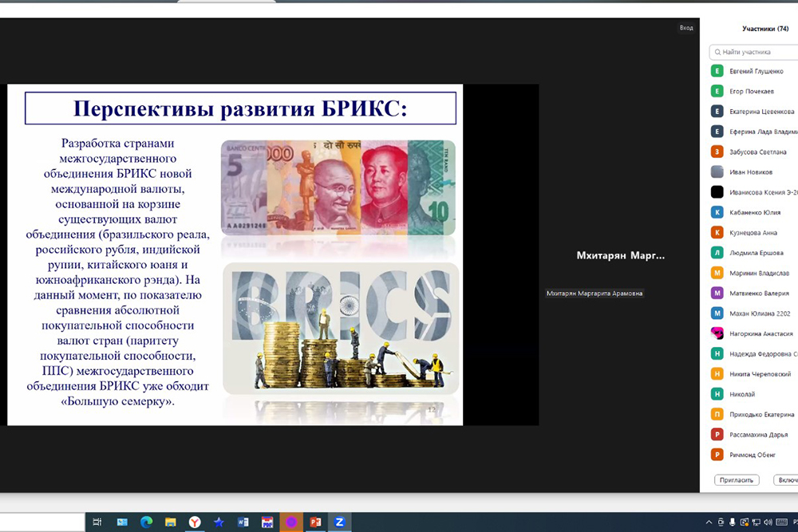Image resolution: width=798 pixels, height=532 pixels.
Task: Click the microphone icon in system tray
Action: point(732,522)
